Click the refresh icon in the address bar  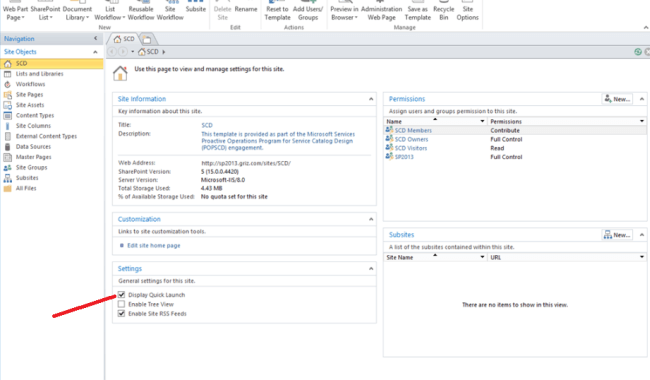pos(638,52)
